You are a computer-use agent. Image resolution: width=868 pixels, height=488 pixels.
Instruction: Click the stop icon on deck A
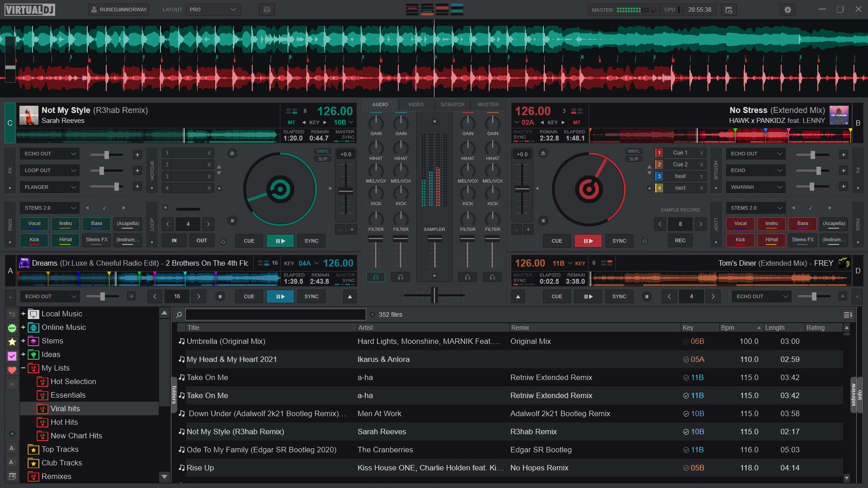(x=220, y=296)
